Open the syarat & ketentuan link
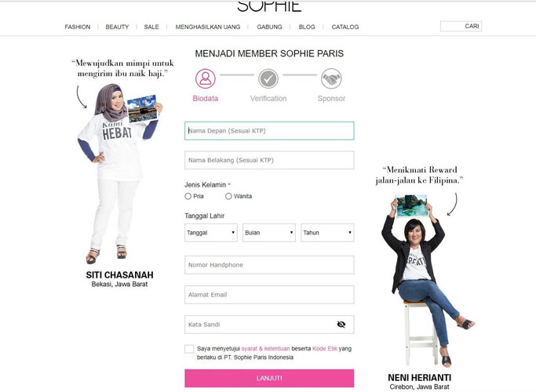This screenshot has width=536, height=392. [265, 349]
